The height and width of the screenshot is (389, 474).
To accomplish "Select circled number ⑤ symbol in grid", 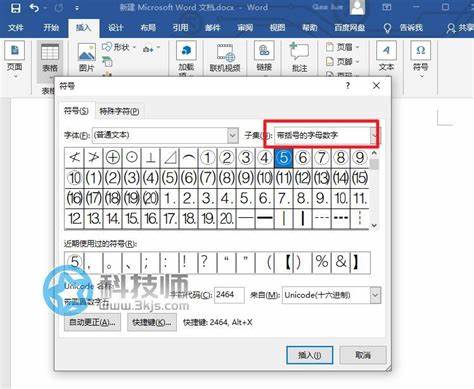I will 283,158.
